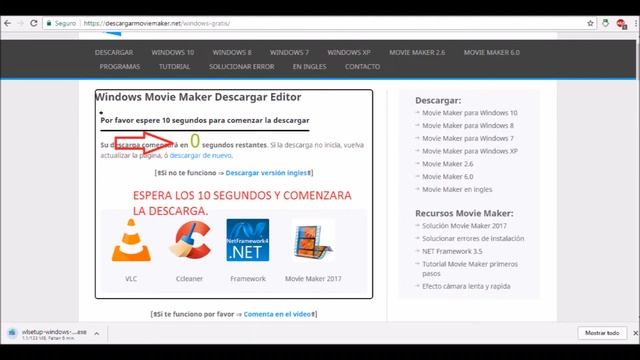Open the WINDOWS 7 menu item
The height and width of the screenshot is (360, 640).
click(x=289, y=52)
